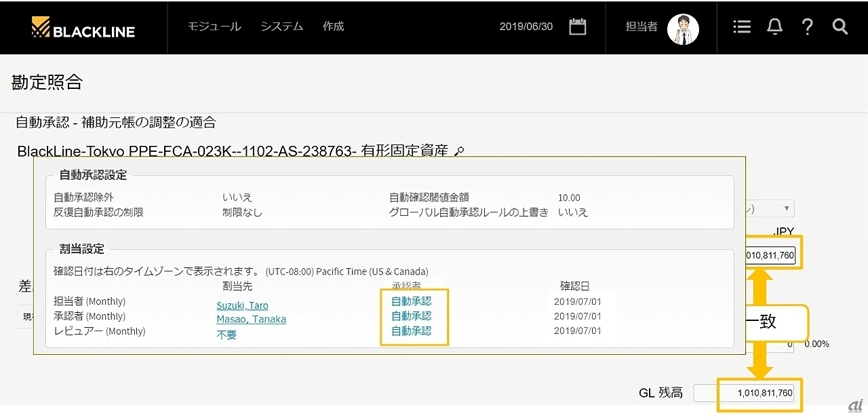The width and height of the screenshot is (868, 418).
Task: Select the 勘定照合 page heading
Action: 47,83
